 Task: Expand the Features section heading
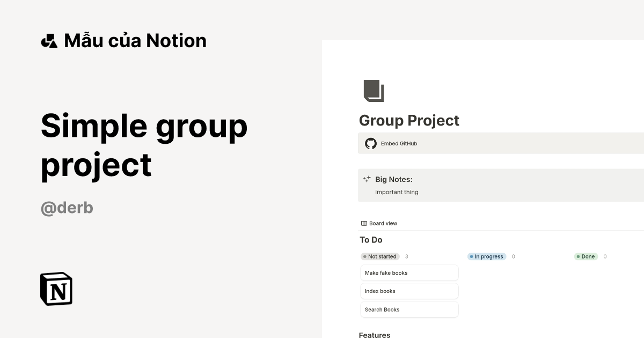pos(374,335)
